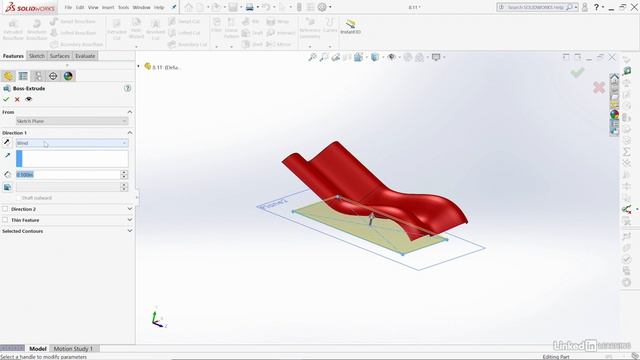Collapse the From section chevron
The width and height of the screenshot is (640, 360).
[x=130, y=112]
